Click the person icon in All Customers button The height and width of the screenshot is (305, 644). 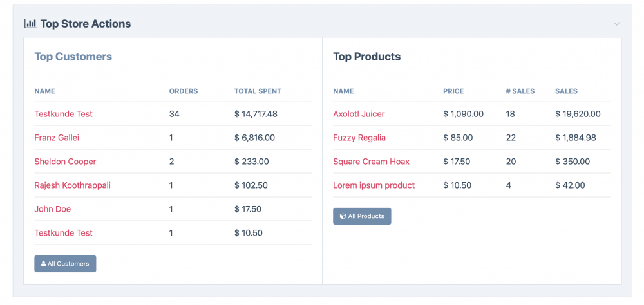pos(43,264)
